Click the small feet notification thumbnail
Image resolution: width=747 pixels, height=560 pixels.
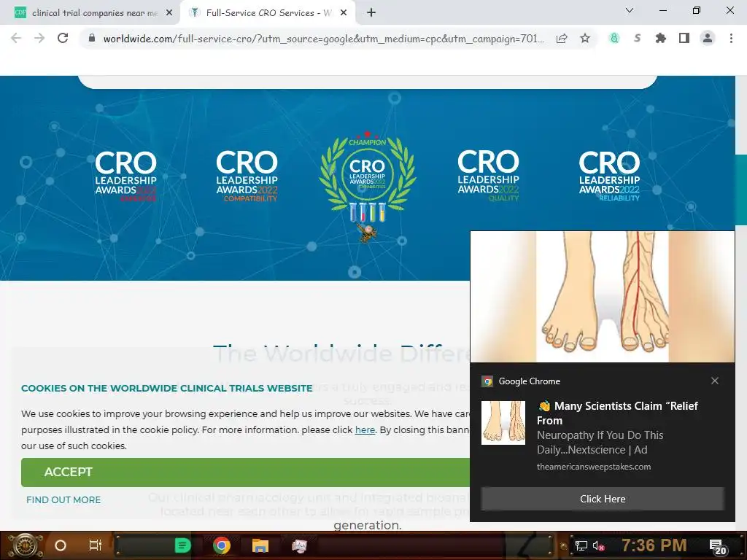(503, 422)
